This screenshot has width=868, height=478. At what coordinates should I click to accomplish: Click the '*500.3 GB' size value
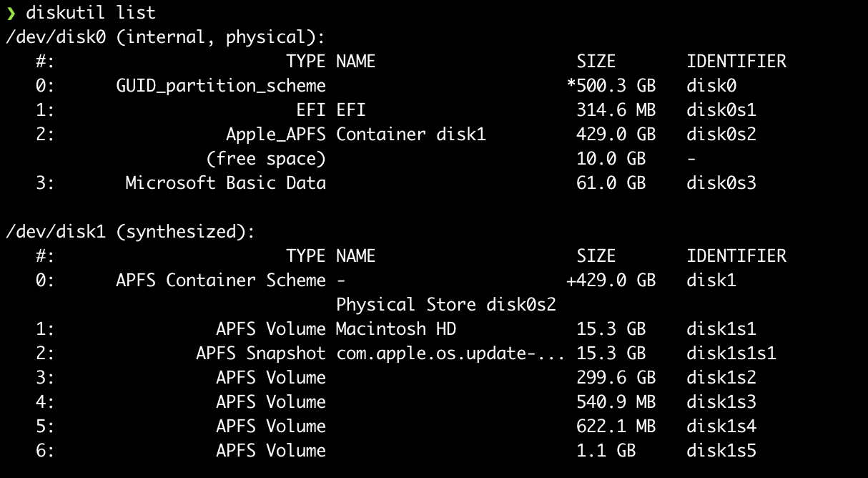(611, 86)
